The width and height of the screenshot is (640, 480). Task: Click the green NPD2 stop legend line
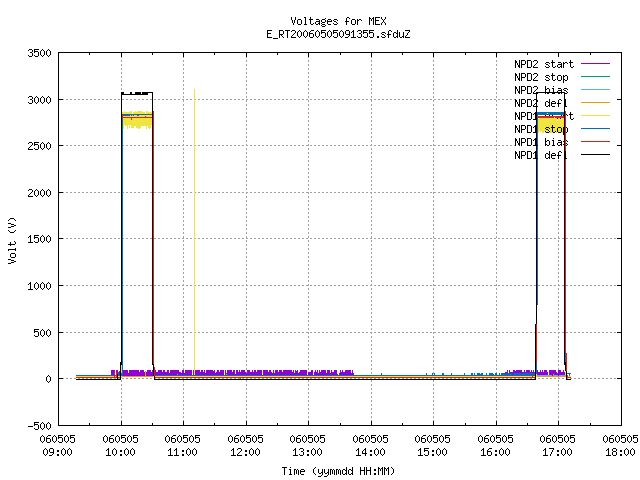click(595, 76)
